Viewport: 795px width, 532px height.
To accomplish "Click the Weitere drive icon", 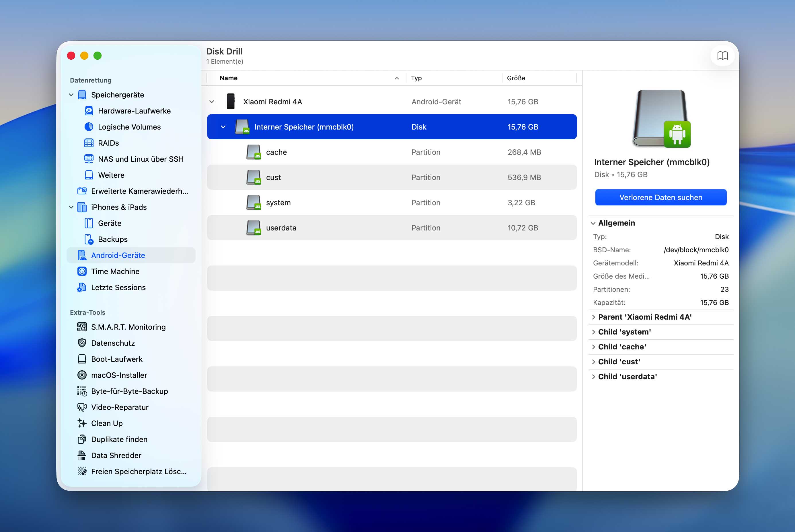I will pos(89,175).
